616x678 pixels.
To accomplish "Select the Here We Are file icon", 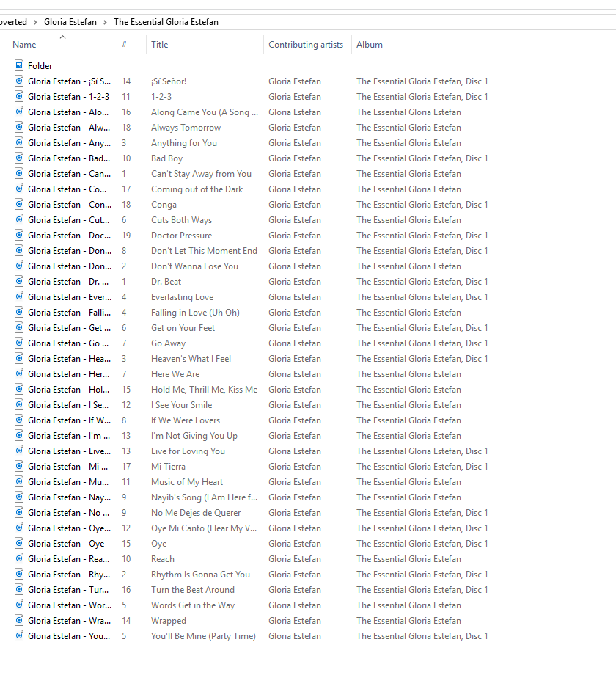I will point(19,374).
